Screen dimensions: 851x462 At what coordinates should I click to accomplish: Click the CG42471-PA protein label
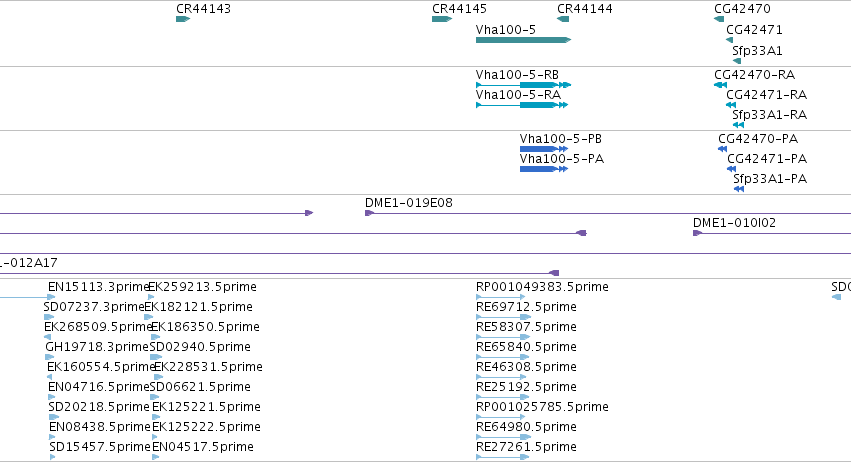tap(767, 159)
